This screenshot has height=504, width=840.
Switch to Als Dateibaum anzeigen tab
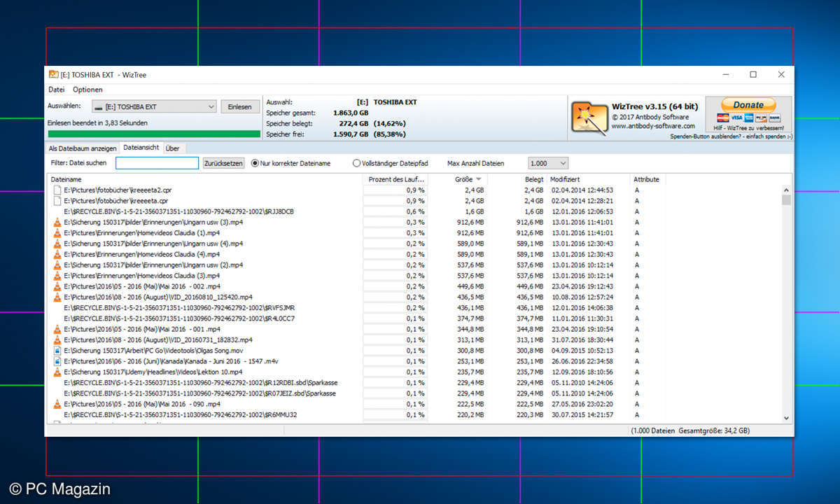click(x=82, y=148)
